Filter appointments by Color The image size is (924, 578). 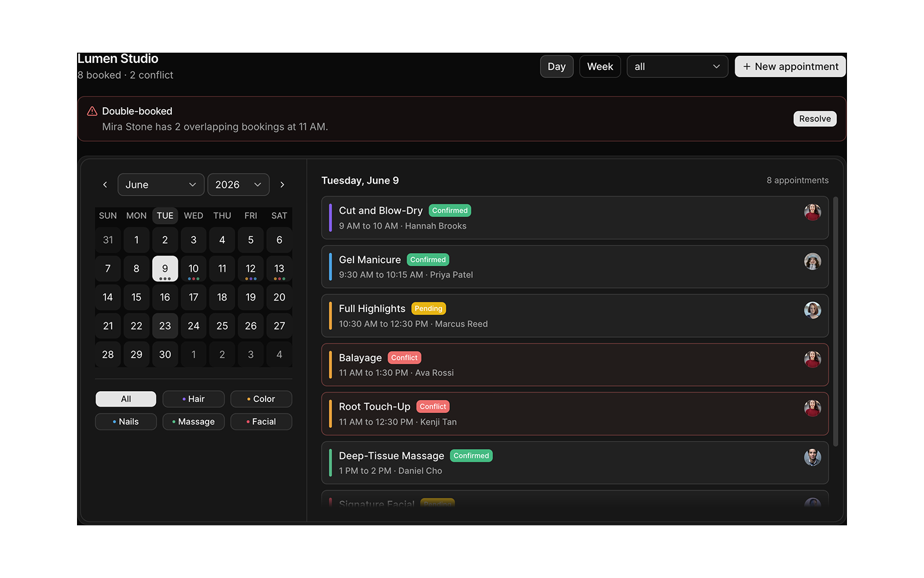coord(261,399)
